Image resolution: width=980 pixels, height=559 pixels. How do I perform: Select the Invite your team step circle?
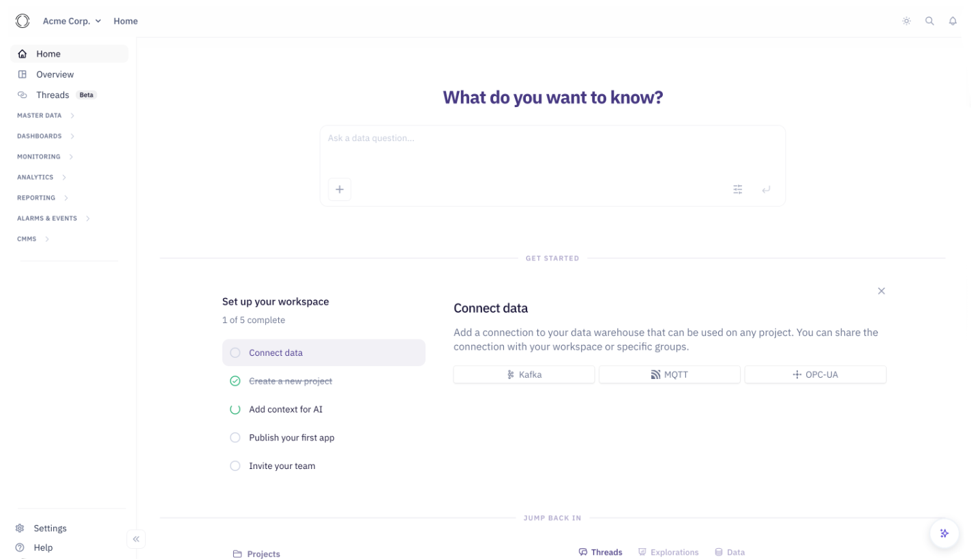point(235,466)
